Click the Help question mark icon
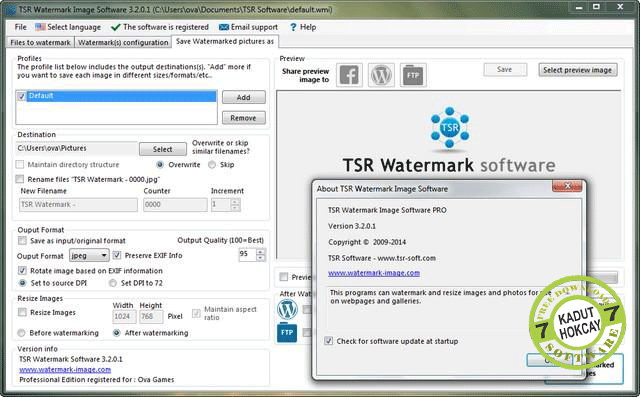This screenshot has width=640, height=397. point(293,27)
